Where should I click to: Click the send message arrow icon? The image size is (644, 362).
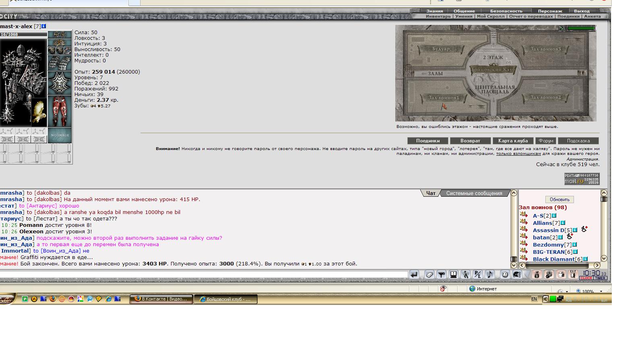pos(414,275)
